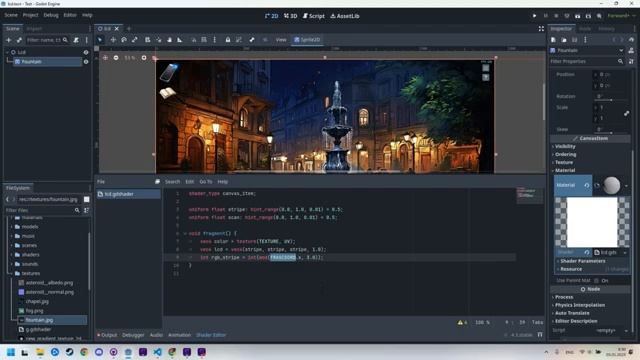Click the Ruler Mode tool icon
The height and width of the screenshot is (360, 640).
click(180, 40)
